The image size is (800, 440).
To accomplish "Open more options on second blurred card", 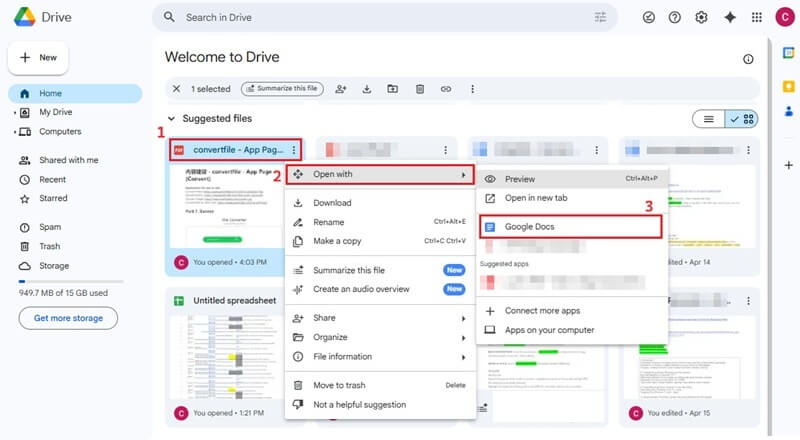I will (445, 150).
